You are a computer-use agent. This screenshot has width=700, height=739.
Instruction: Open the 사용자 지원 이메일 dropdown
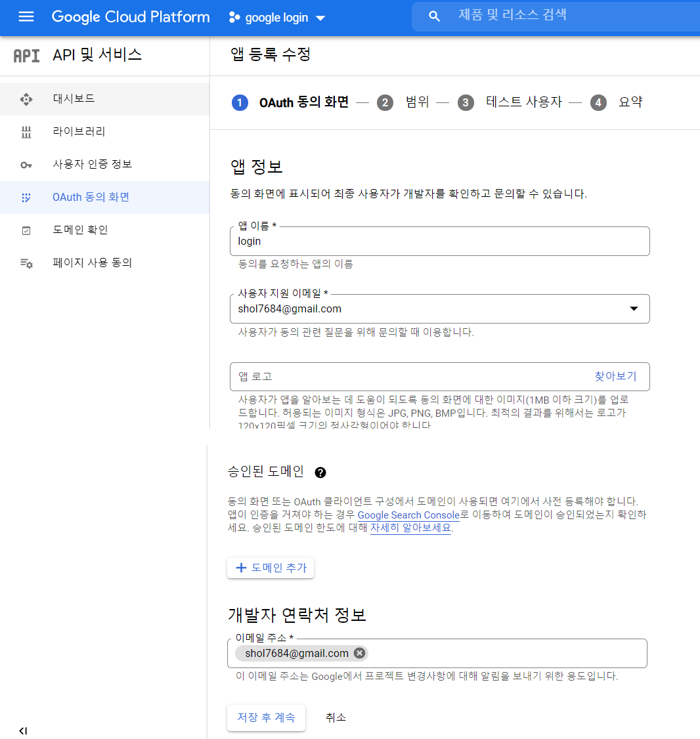pyautogui.click(x=439, y=308)
